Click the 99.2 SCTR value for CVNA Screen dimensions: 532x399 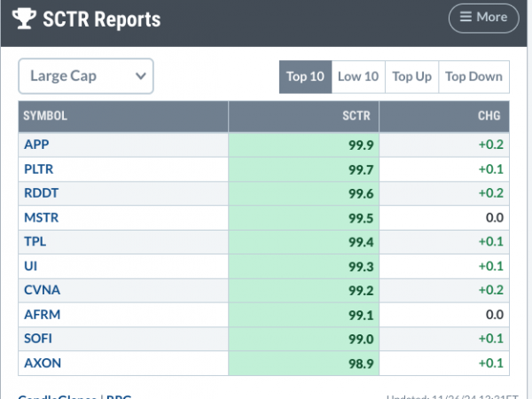[x=361, y=291]
